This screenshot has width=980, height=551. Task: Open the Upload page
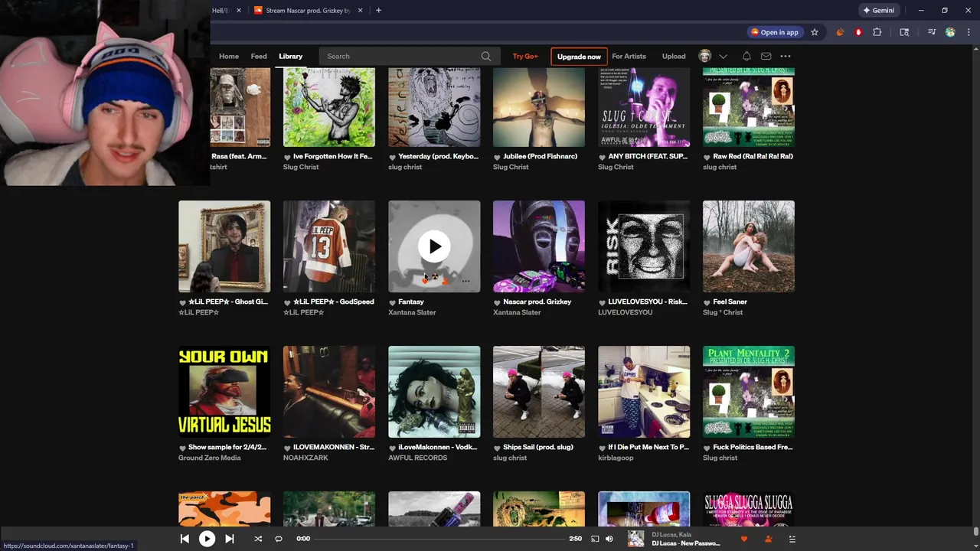pyautogui.click(x=674, y=56)
